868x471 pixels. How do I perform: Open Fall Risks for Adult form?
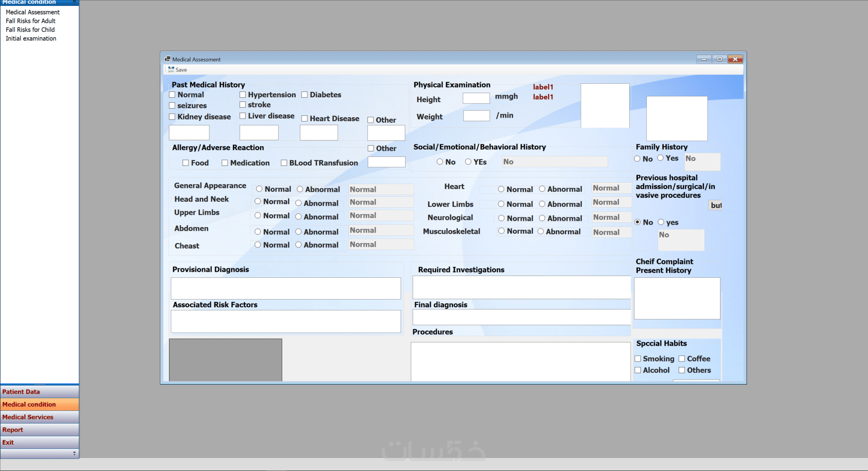pyautogui.click(x=30, y=21)
